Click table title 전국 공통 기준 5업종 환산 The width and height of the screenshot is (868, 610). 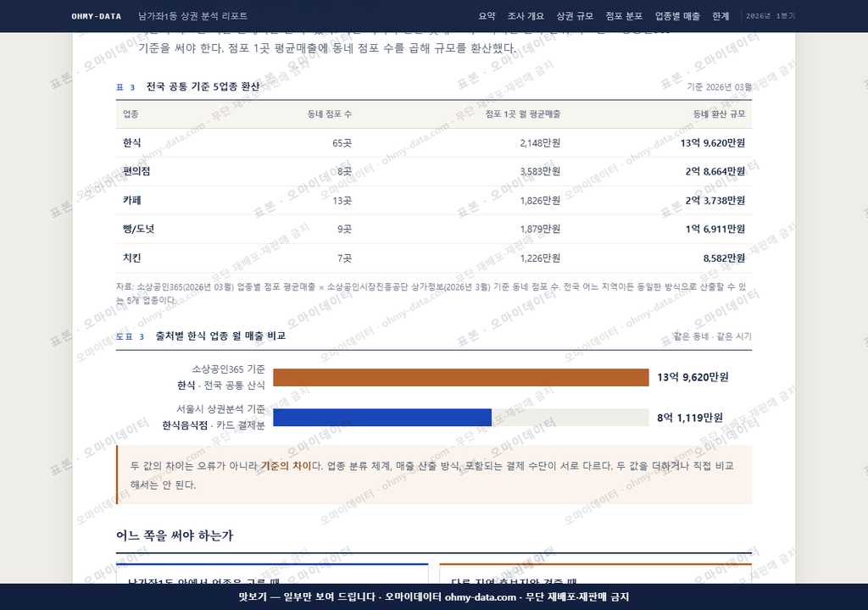point(203,86)
